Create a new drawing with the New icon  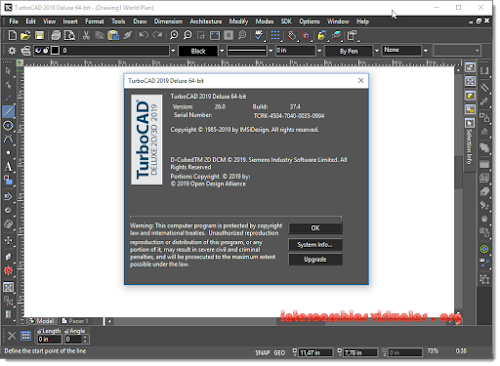tap(12, 35)
